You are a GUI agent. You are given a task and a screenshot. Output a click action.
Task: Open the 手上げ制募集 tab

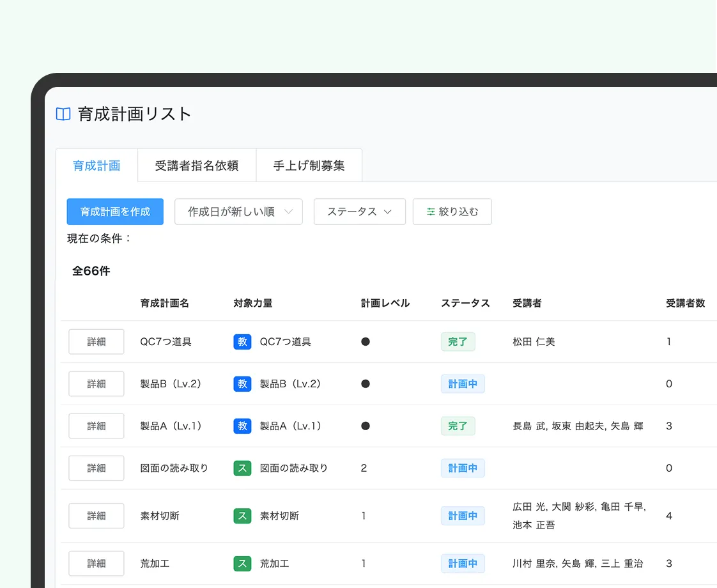point(309,166)
